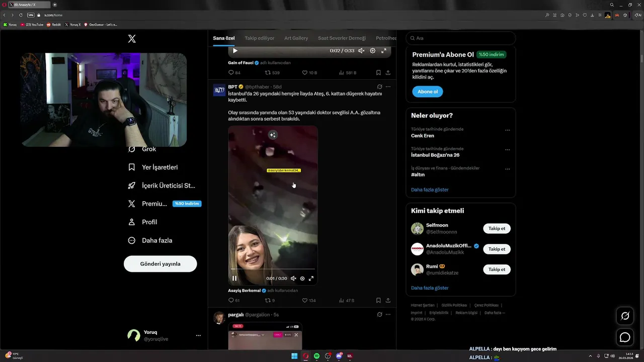Bookmark the BPT post
This screenshot has width=644, height=362.
(x=378, y=301)
